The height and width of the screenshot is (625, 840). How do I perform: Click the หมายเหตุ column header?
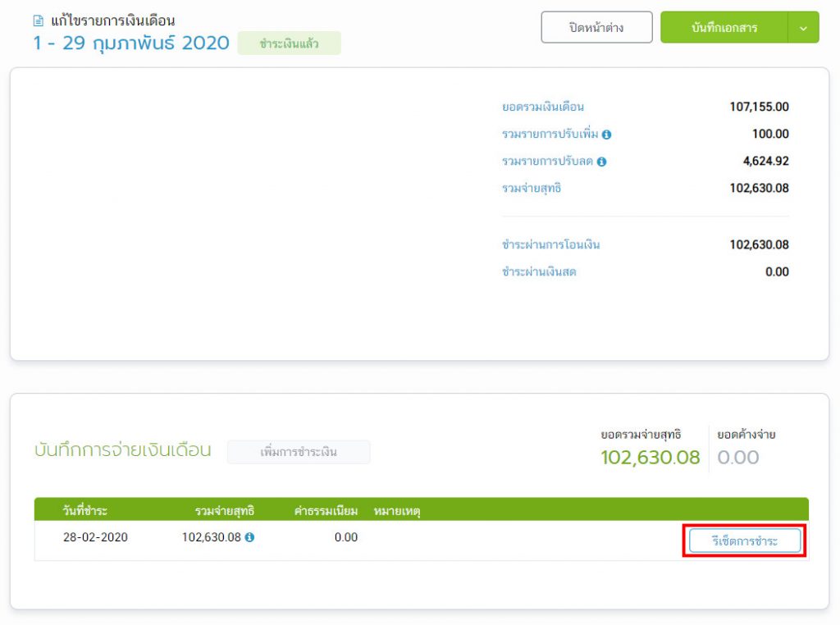pyautogui.click(x=397, y=511)
